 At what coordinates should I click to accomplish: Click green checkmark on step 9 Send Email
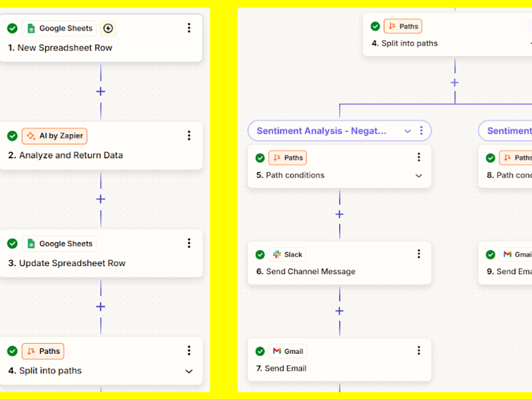pos(491,255)
